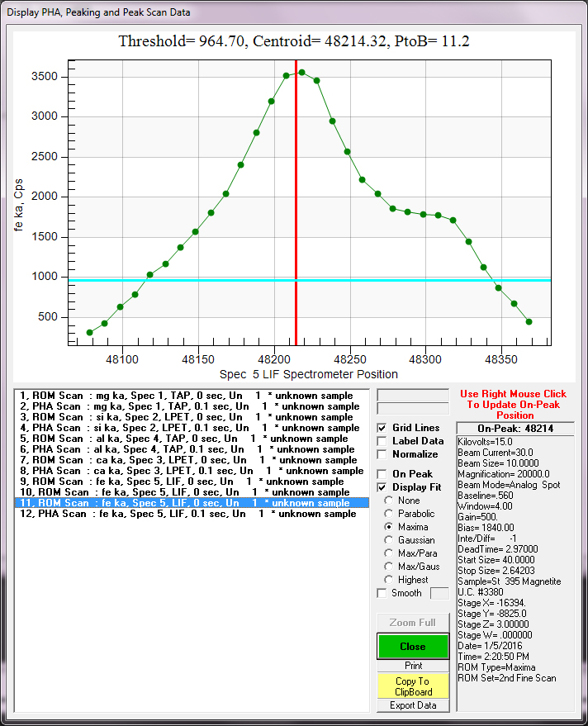Choose the Parabolic fit option

click(x=389, y=514)
